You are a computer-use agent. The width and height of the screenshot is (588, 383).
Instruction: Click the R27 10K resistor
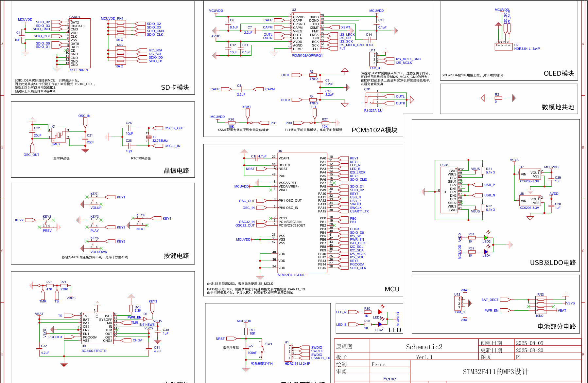325,123
